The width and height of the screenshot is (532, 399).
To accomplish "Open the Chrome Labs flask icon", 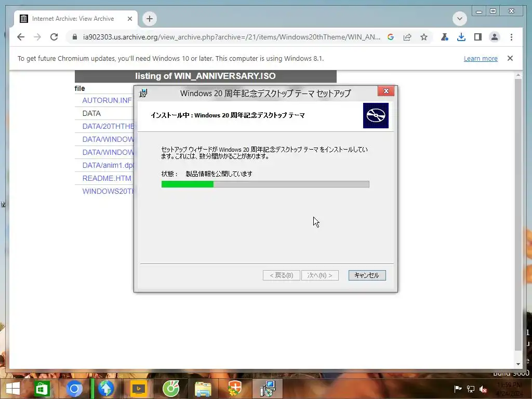I will [445, 37].
